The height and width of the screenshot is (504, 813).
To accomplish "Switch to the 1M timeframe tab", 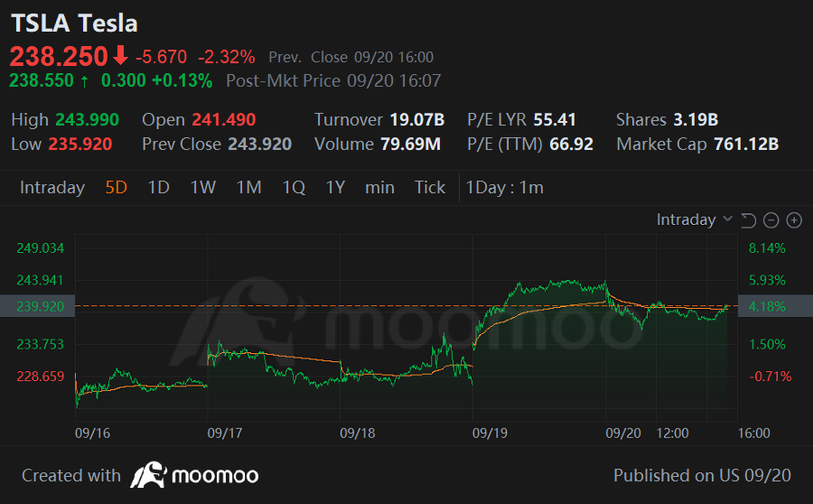I will coord(249,187).
